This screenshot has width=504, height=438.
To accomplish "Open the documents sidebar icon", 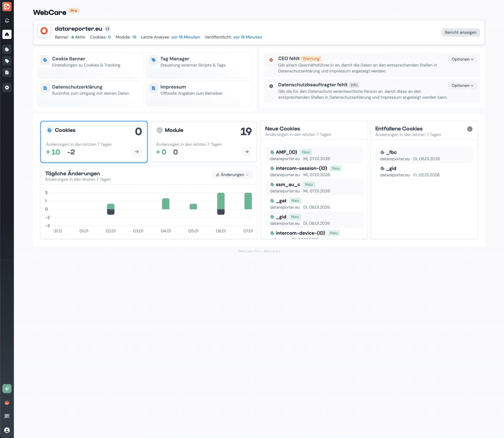I will point(7,72).
